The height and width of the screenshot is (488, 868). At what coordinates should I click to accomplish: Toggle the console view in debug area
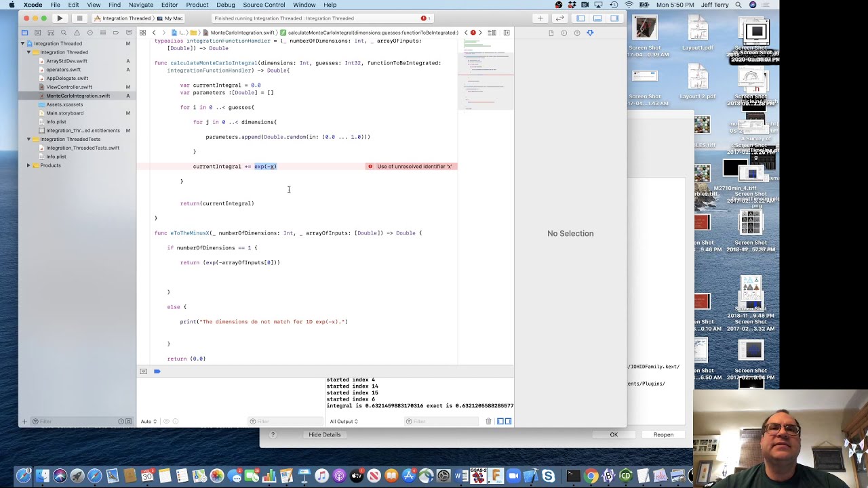(x=509, y=422)
